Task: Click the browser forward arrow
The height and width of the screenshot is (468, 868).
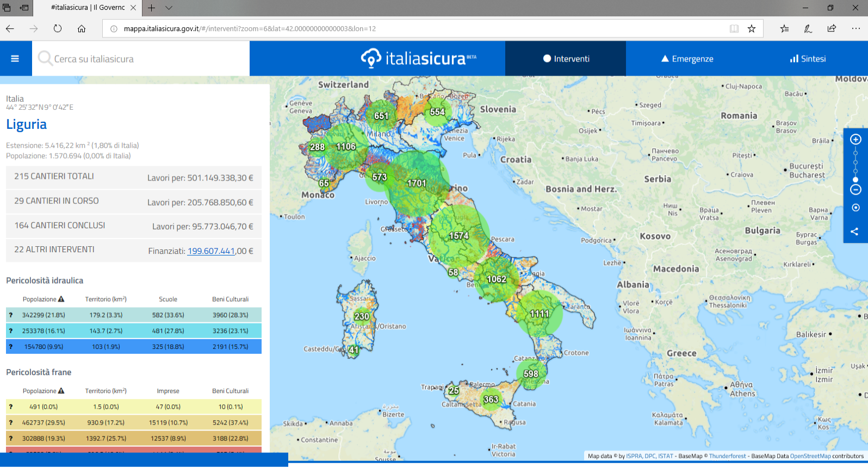Action: pyautogui.click(x=34, y=29)
